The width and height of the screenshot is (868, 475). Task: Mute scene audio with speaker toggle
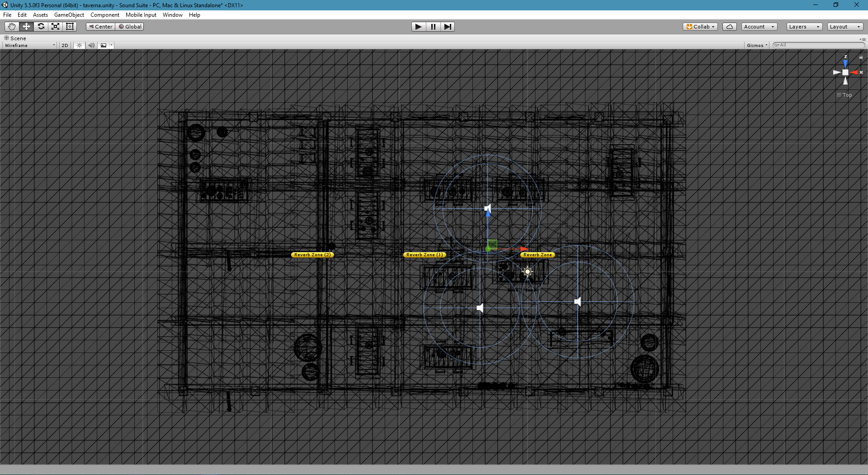coord(91,45)
